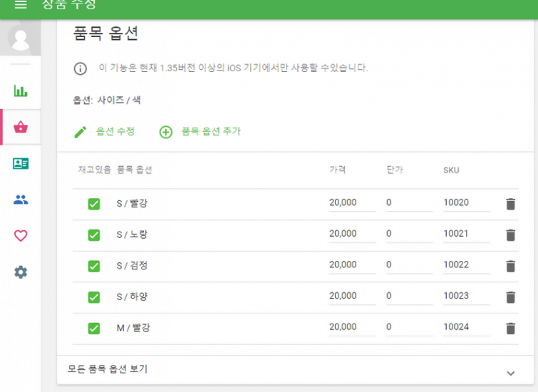Open the heart sidebar icon
Screen dimensions: 538x392
click(x=21, y=235)
